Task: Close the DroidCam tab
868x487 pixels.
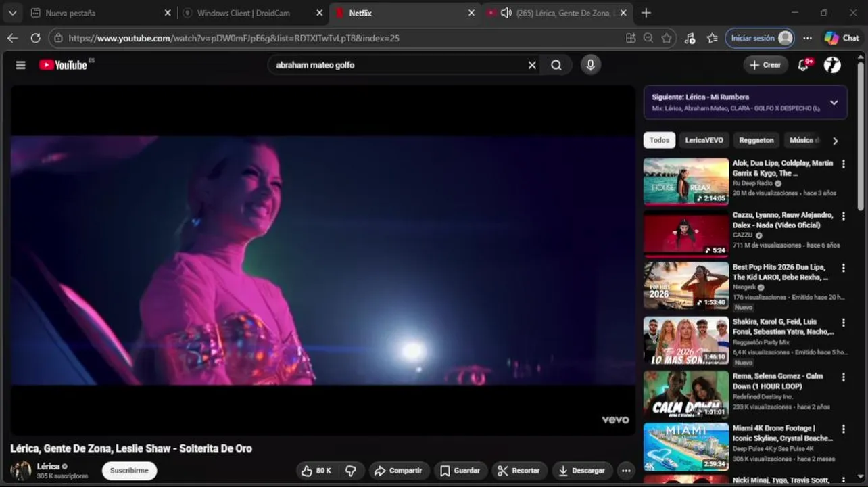Action: [320, 13]
